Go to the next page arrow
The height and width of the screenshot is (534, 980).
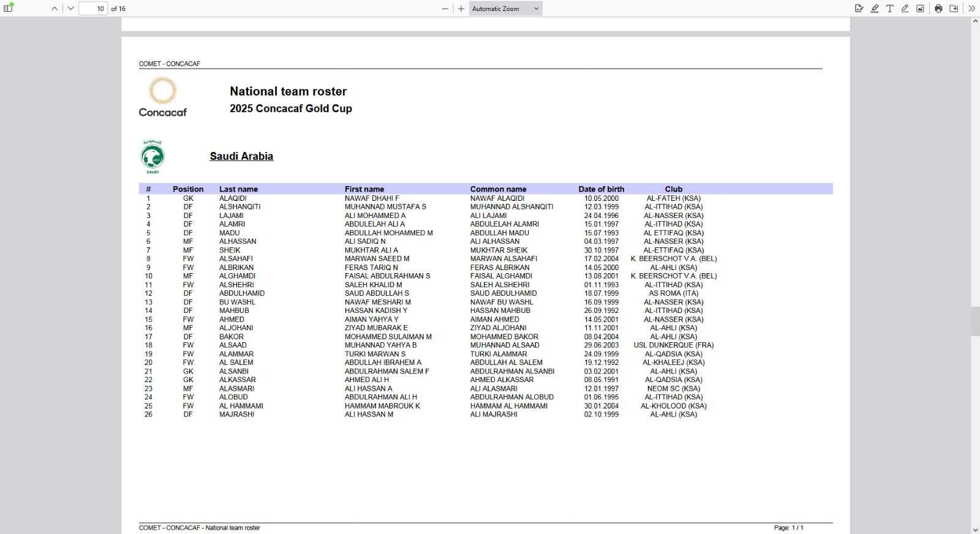70,9
